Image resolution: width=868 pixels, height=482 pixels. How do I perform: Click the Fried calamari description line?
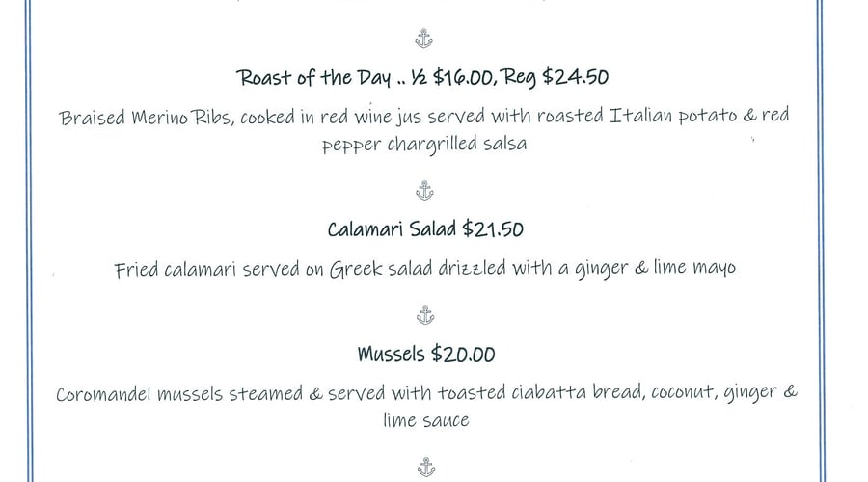click(x=424, y=270)
